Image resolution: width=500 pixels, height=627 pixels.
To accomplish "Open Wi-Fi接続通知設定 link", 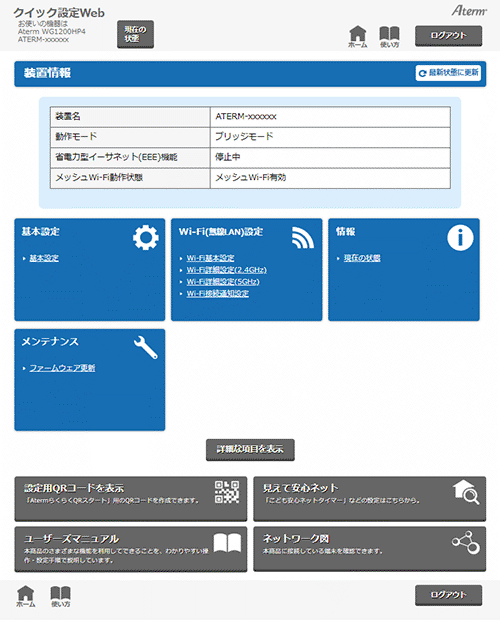I will 218,294.
